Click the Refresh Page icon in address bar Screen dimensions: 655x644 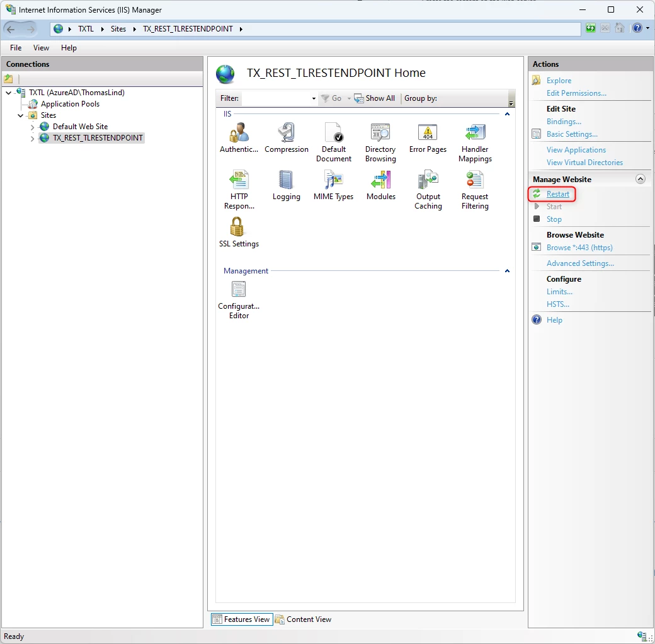[x=590, y=28]
